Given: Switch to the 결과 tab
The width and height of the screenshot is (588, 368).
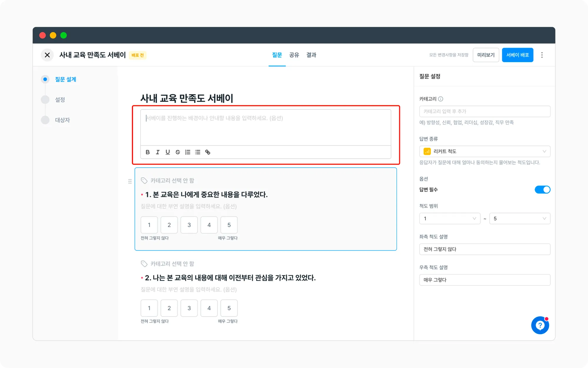Looking at the screenshot, I should point(311,55).
